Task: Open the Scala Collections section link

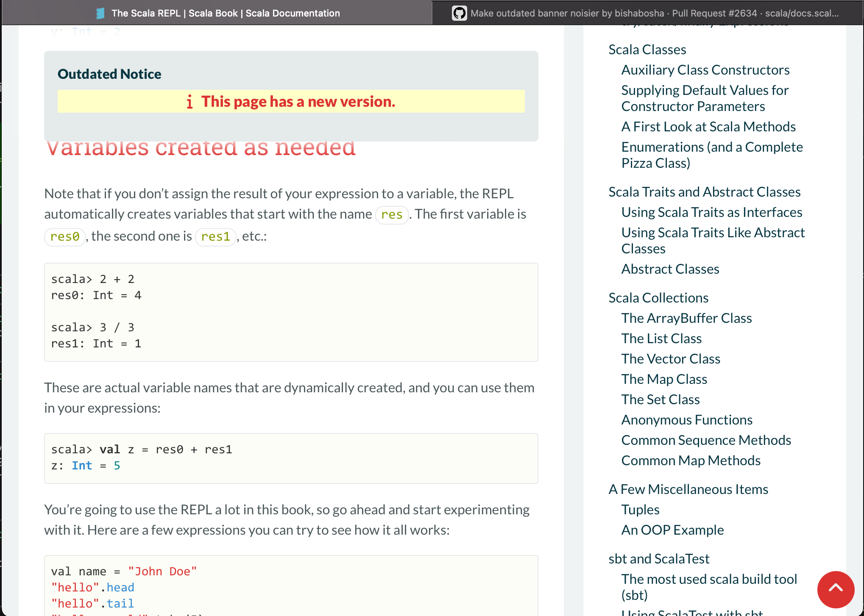Action: coord(658,298)
